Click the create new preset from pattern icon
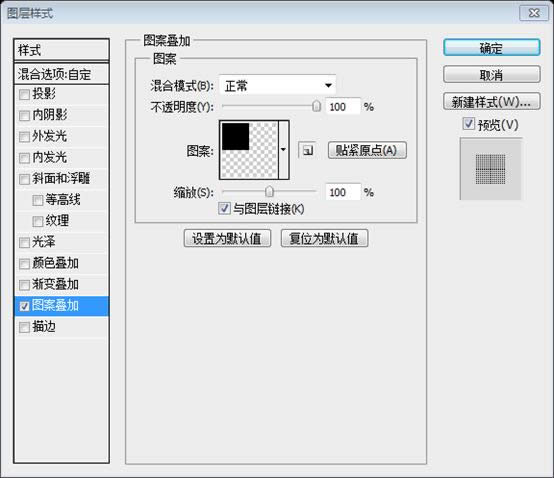The height and width of the screenshot is (478, 554). click(x=307, y=151)
